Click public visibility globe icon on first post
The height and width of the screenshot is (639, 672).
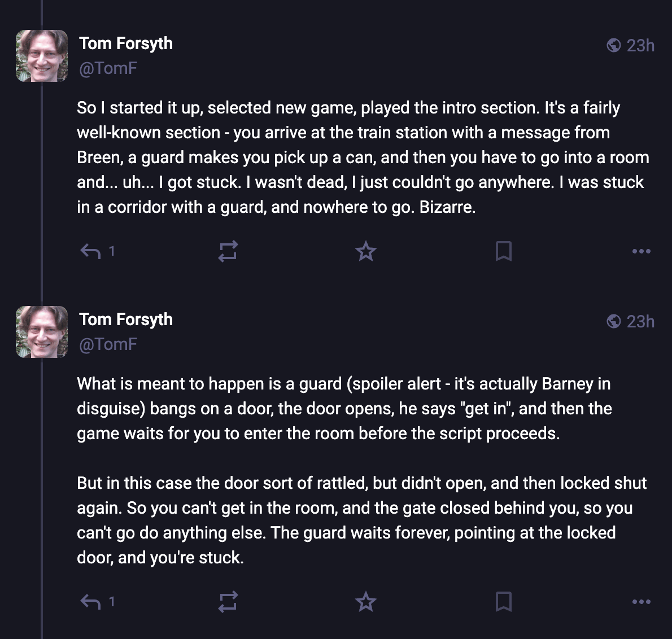(614, 45)
